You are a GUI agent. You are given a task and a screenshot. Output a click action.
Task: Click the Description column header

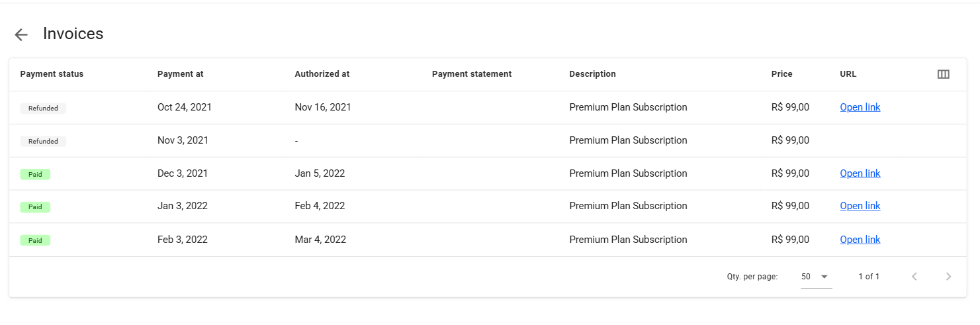592,74
